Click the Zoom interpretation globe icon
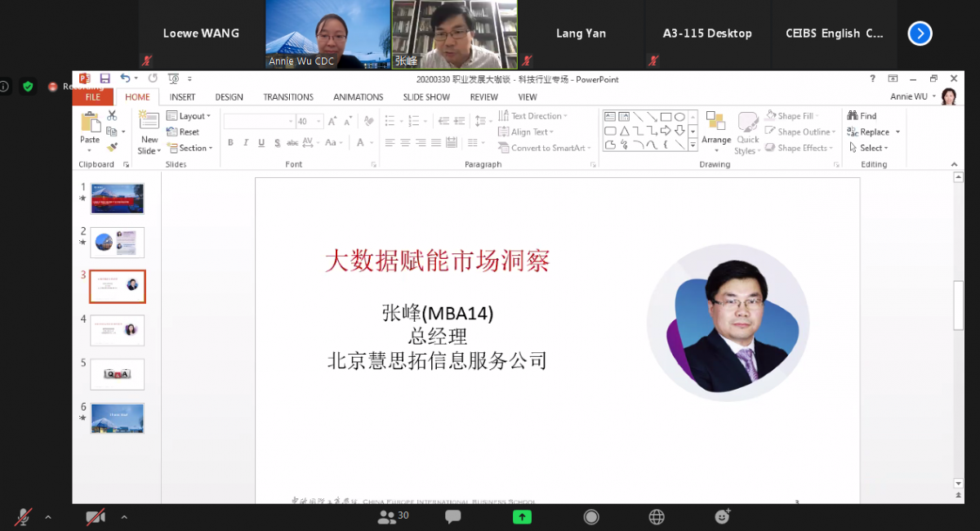The height and width of the screenshot is (531, 980). [657, 516]
